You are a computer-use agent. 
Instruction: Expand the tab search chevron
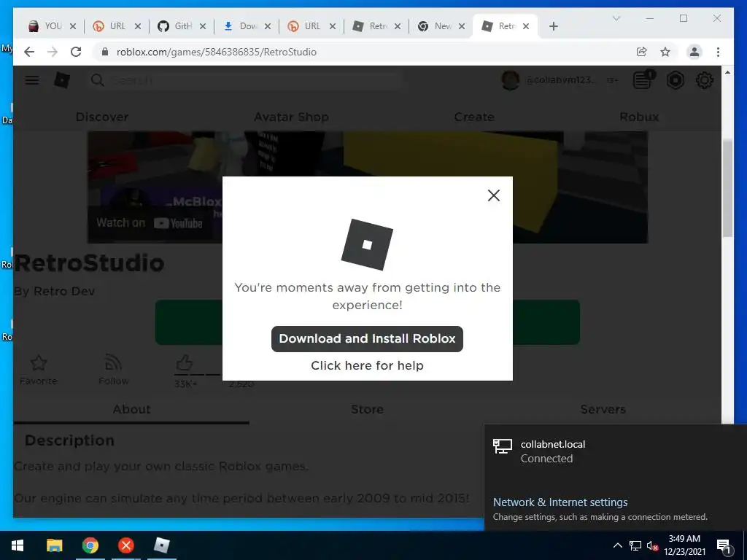click(x=616, y=18)
